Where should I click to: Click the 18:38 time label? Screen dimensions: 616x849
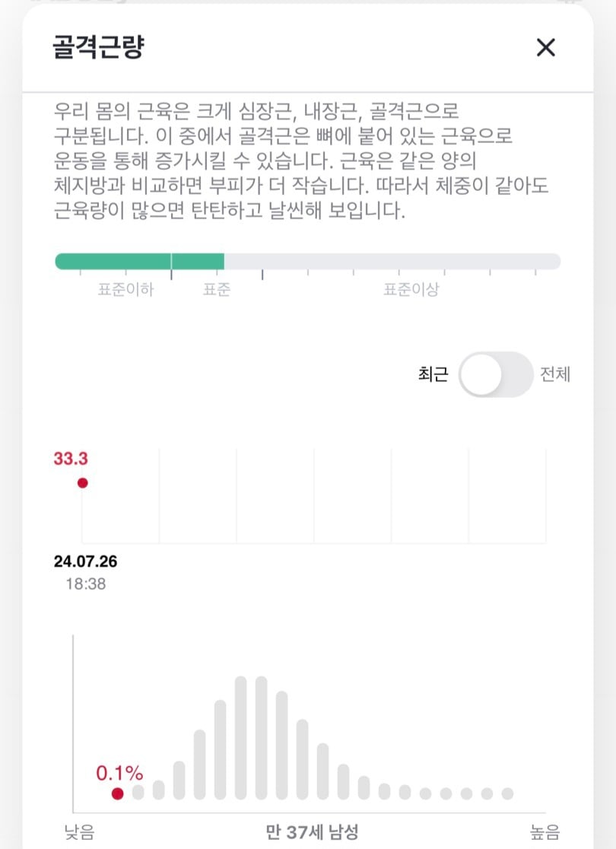click(85, 584)
